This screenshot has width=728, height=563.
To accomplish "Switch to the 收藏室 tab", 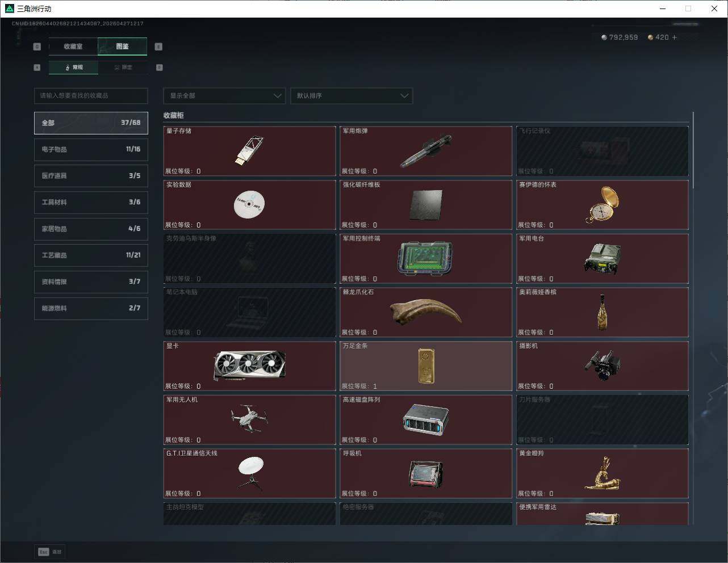I will click(73, 47).
